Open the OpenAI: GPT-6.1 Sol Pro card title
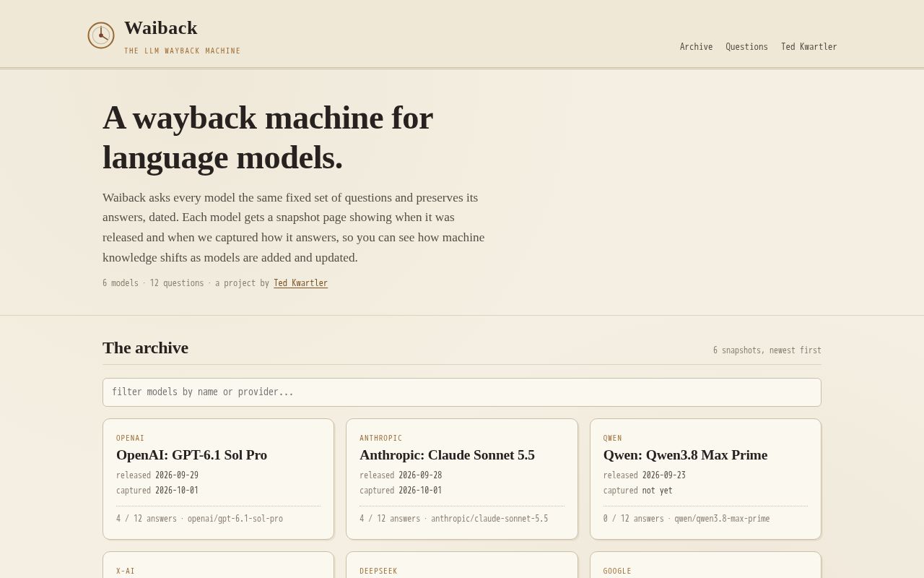924x578 pixels. coord(191,455)
